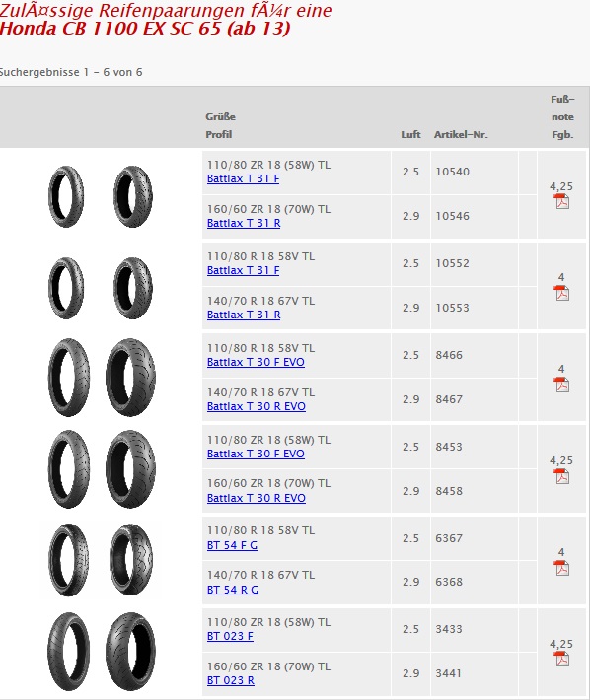
Task: Open Battlax T 31 F link for 110/80 R 18 58V
Action: click(243, 270)
